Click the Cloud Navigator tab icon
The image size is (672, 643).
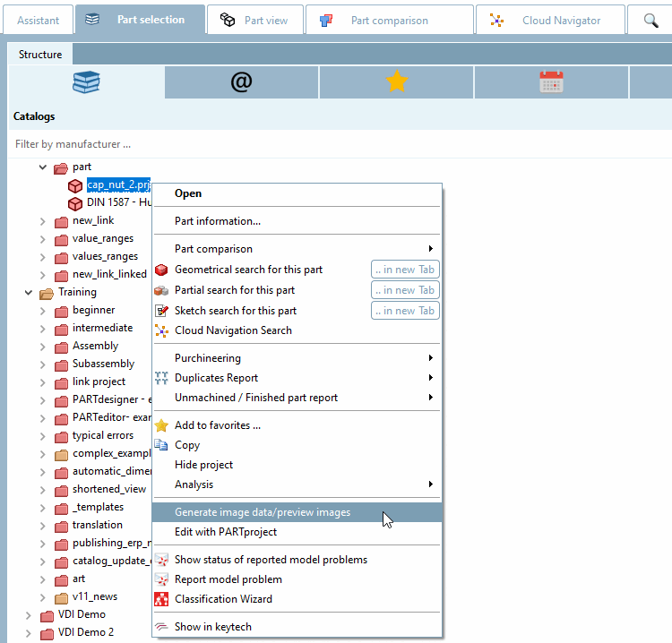click(x=496, y=20)
